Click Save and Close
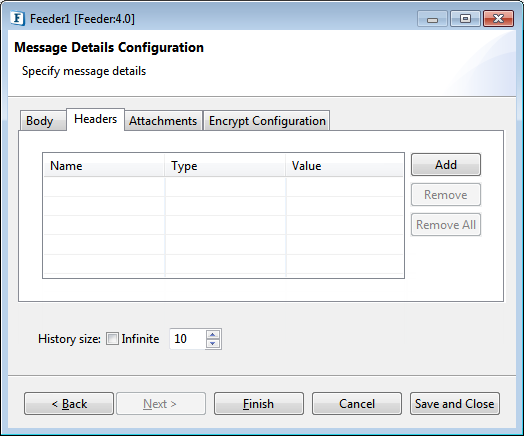This screenshot has width=524, height=436. pos(455,404)
